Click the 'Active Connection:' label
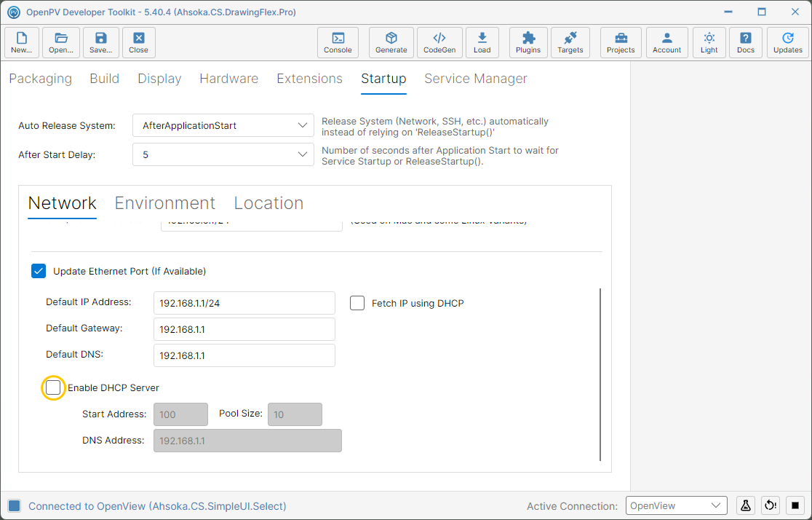 [572, 506]
